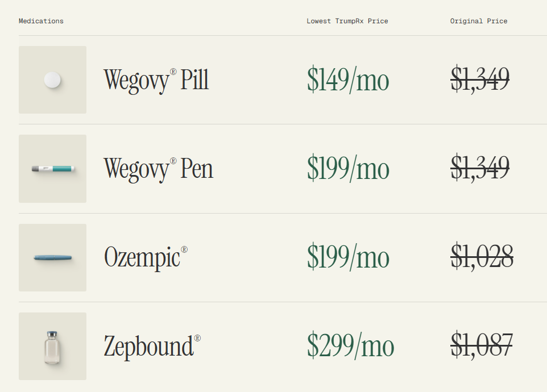Select the Zepbound medication name
The height and width of the screenshot is (392, 547).
point(148,347)
